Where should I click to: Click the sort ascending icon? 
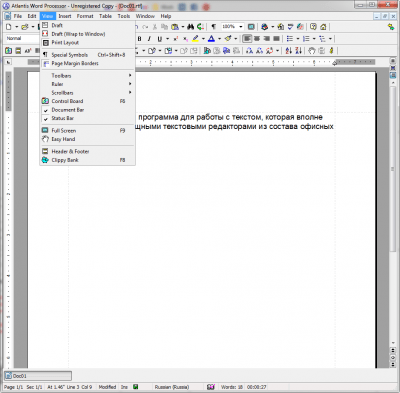pyautogui.click(x=289, y=51)
